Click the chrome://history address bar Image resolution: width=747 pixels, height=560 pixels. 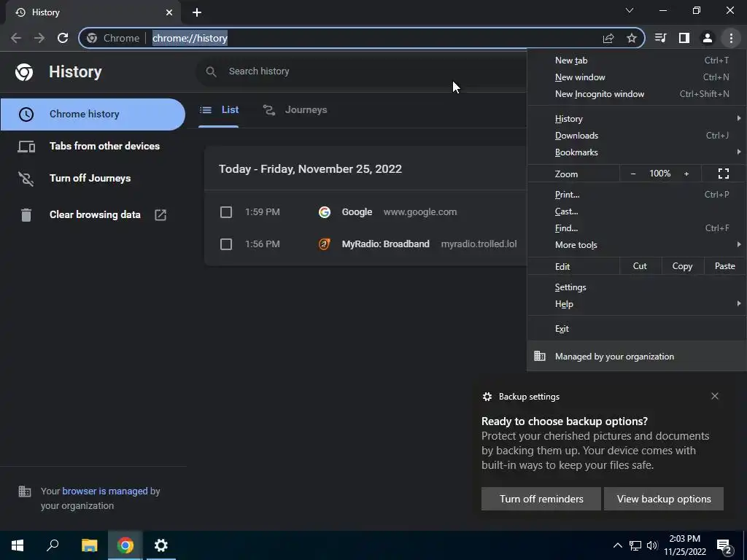point(362,38)
